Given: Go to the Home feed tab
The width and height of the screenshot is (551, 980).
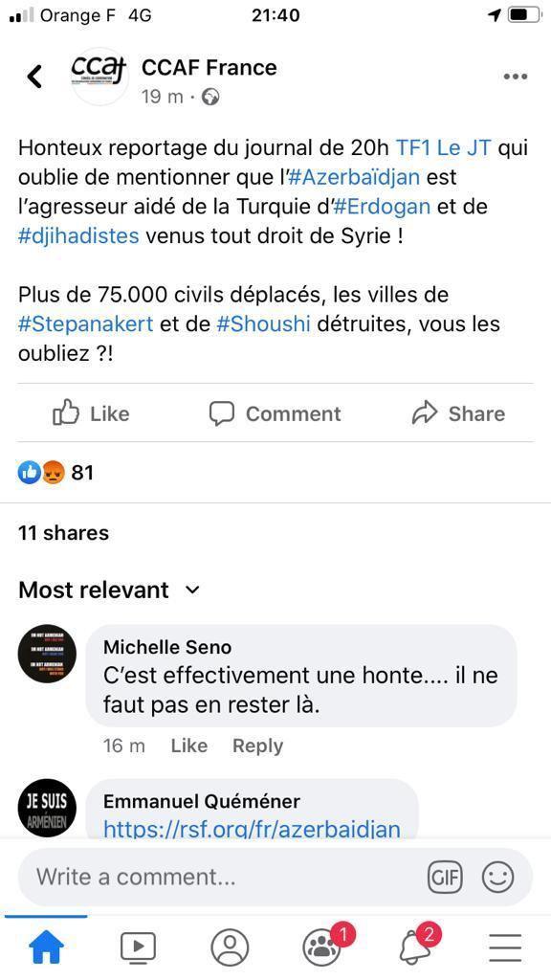Looking at the screenshot, I should [x=46, y=948].
